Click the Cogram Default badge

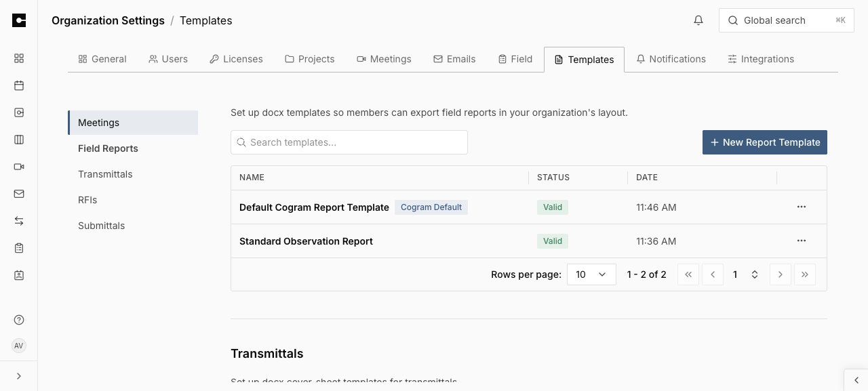click(x=431, y=207)
